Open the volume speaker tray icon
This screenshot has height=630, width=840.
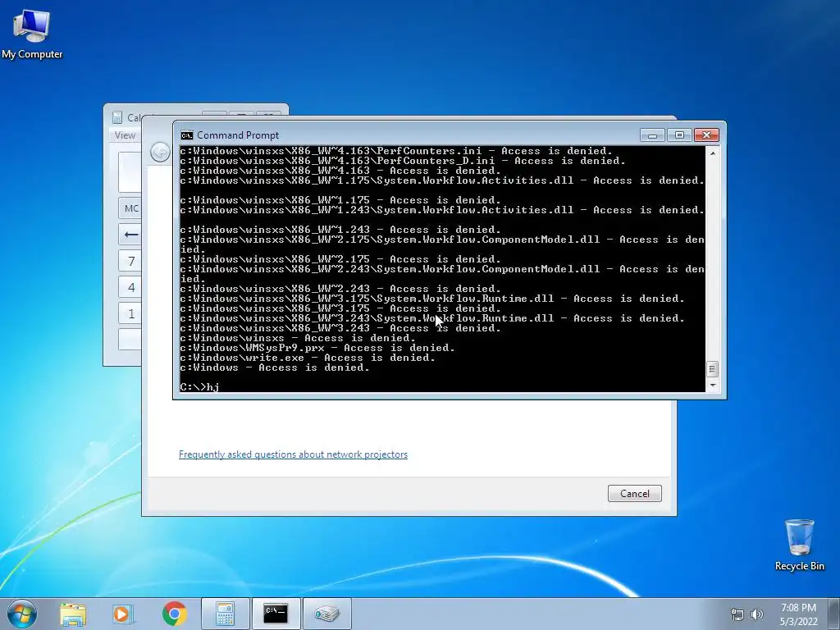click(x=757, y=614)
